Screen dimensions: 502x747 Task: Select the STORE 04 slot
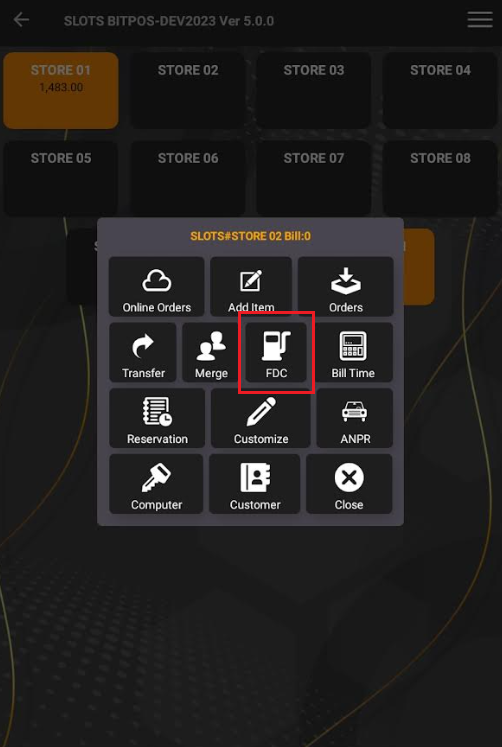440,91
